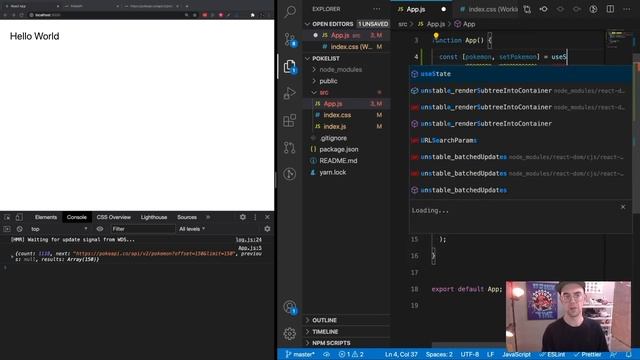Toggle DevTools inspect element icon
Screen dimensions: 640x360
tap(7, 217)
